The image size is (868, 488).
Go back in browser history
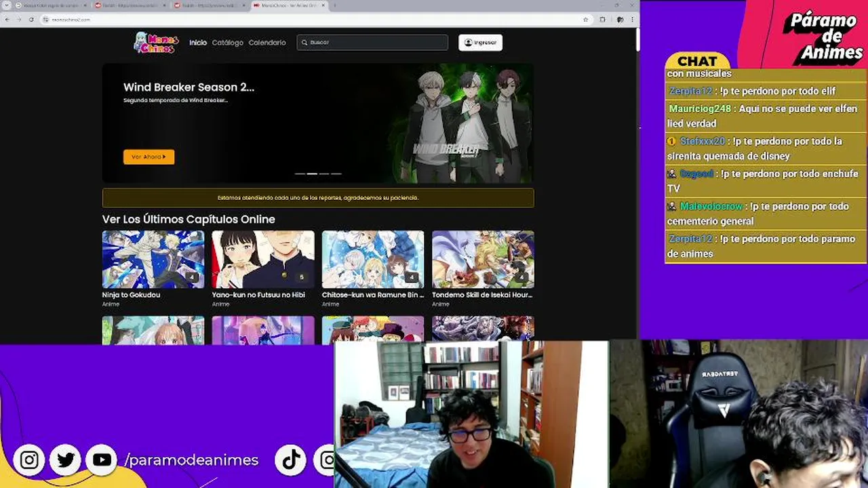7,19
